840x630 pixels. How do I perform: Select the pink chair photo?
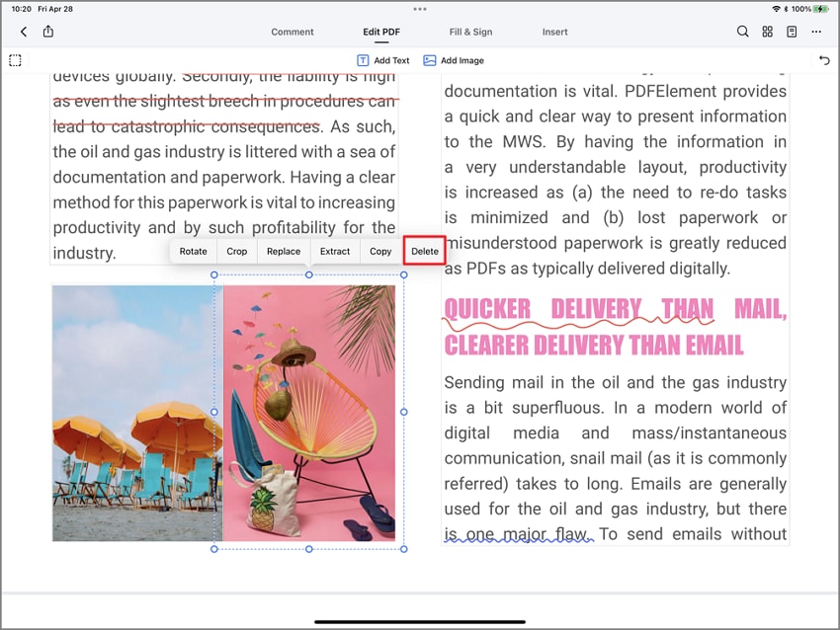309,413
